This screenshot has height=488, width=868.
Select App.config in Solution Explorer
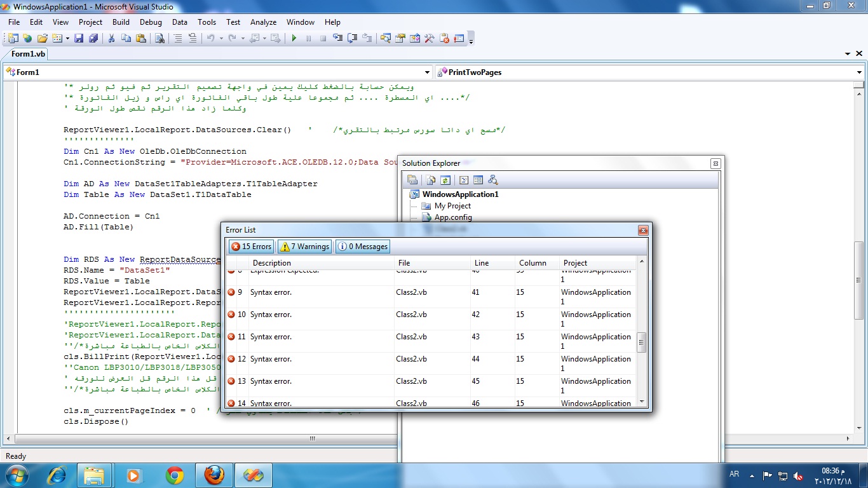[x=453, y=217]
